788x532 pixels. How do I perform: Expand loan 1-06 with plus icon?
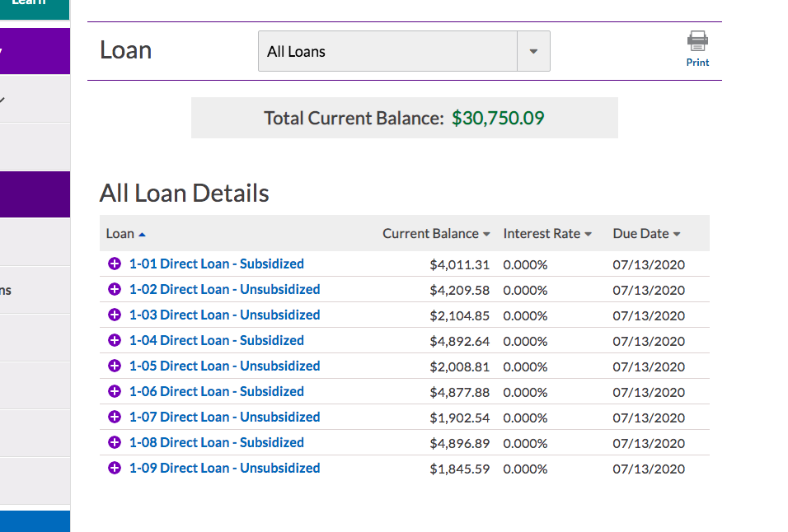click(x=115, y=392)
